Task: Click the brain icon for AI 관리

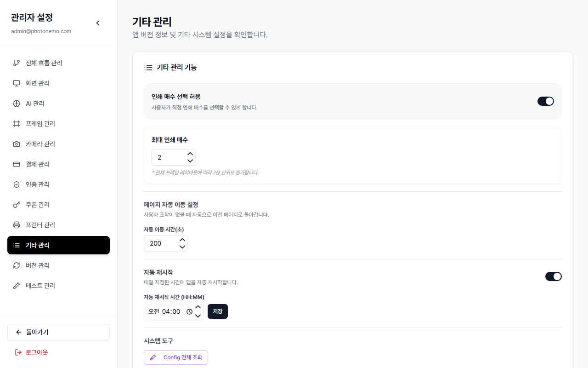Action: click(x=17, y=103)
